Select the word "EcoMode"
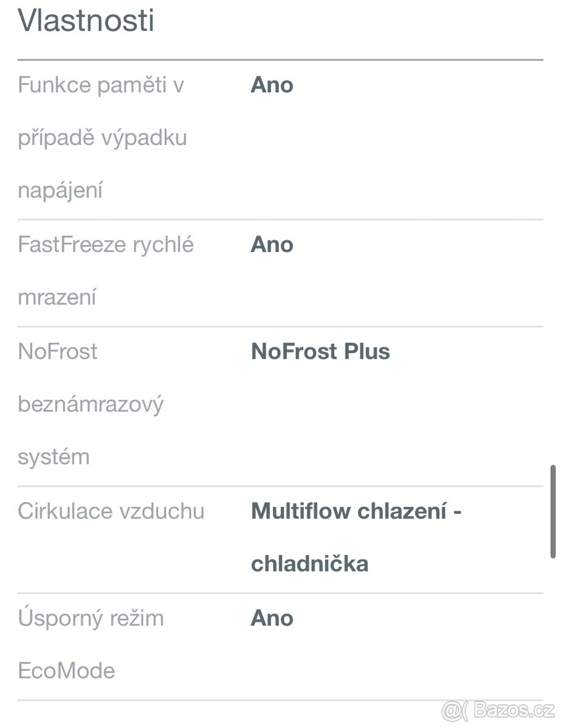 pyautogui.click(x=66, y=671)
